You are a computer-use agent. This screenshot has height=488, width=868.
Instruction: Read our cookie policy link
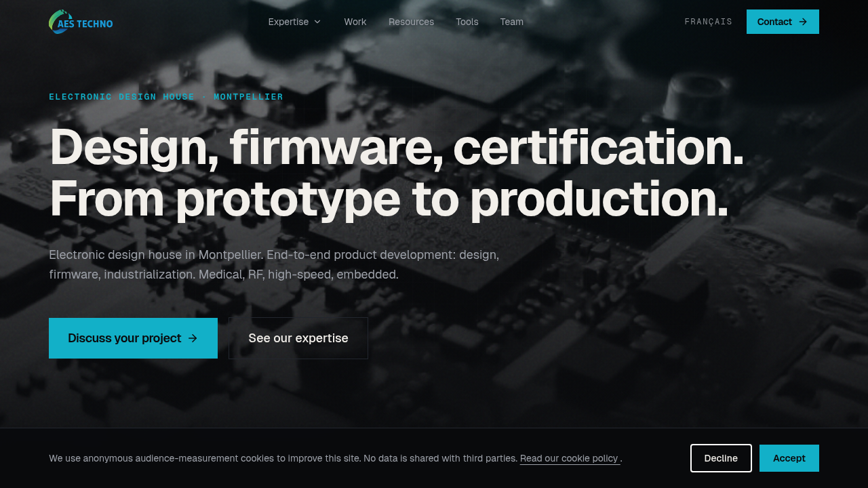570,458
